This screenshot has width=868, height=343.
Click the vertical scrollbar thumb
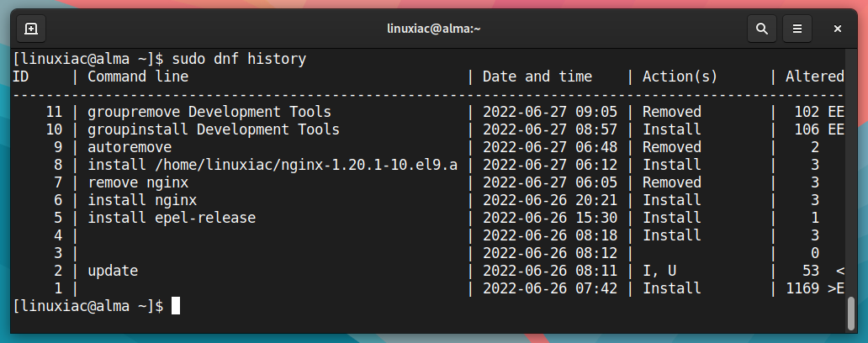pyautogui.click(x=851, y=313)
